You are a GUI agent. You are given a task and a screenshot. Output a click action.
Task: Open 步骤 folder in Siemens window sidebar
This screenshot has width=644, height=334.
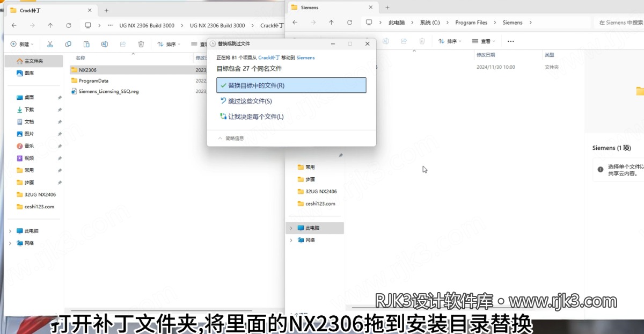[x=306, y=179]
